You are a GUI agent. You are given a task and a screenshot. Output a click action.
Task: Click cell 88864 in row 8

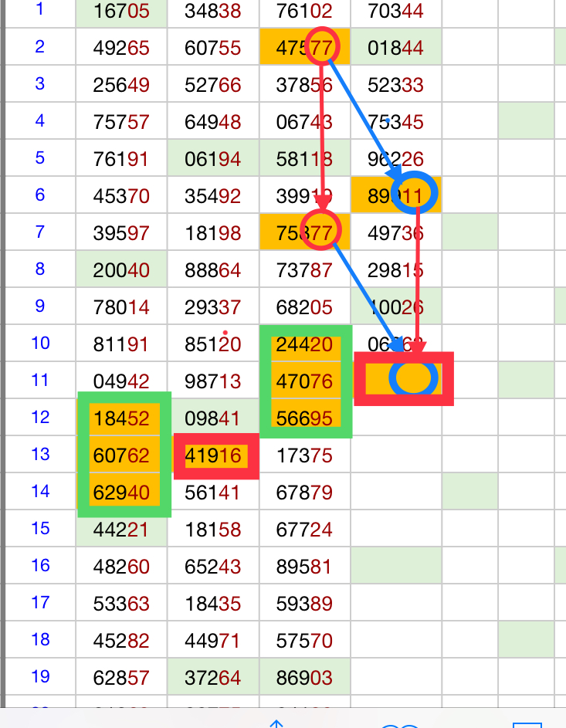click(x=213, y=270)
